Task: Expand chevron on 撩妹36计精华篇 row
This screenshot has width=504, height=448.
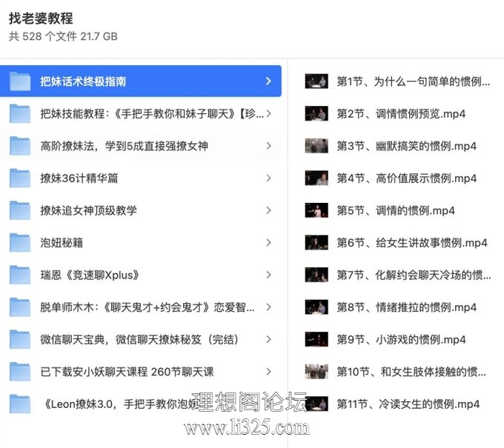Action: 268,178
